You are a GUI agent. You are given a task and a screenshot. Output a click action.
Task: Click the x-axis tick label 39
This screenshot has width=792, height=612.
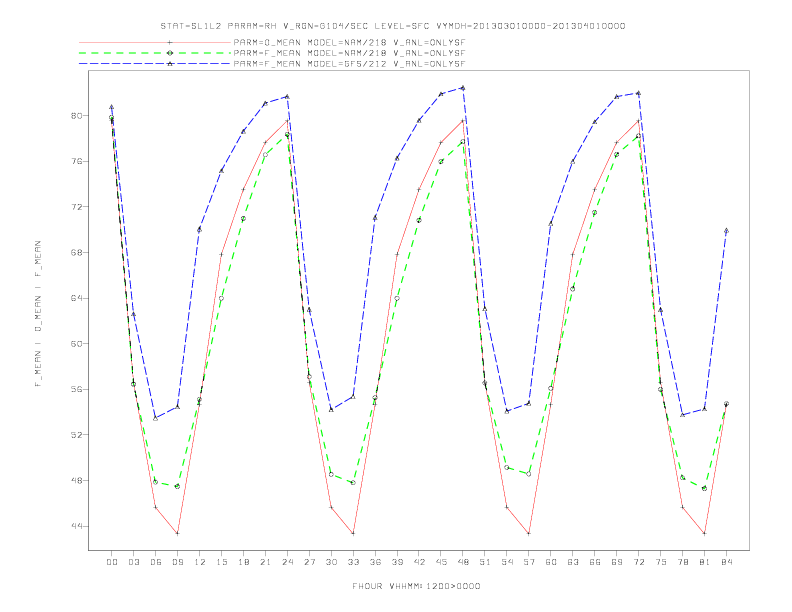pos(397,562)
